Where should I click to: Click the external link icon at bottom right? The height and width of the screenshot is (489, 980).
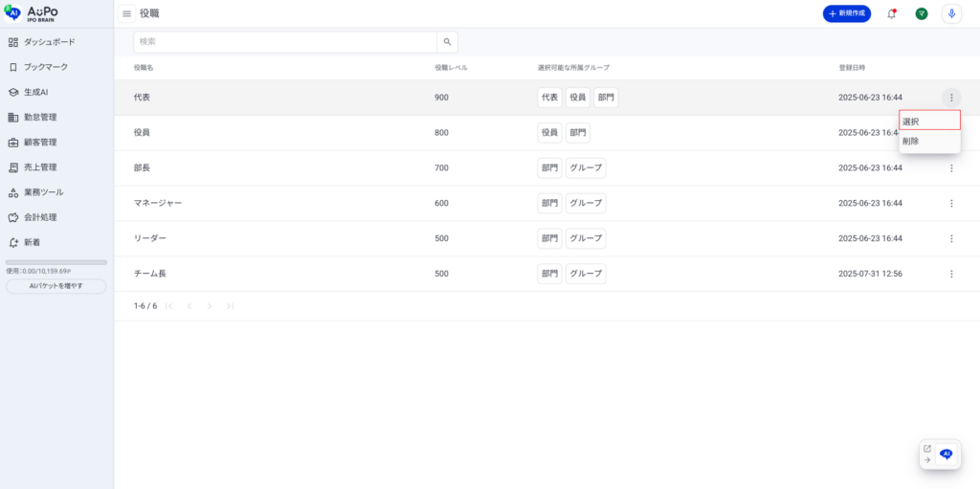coord(926,448)
